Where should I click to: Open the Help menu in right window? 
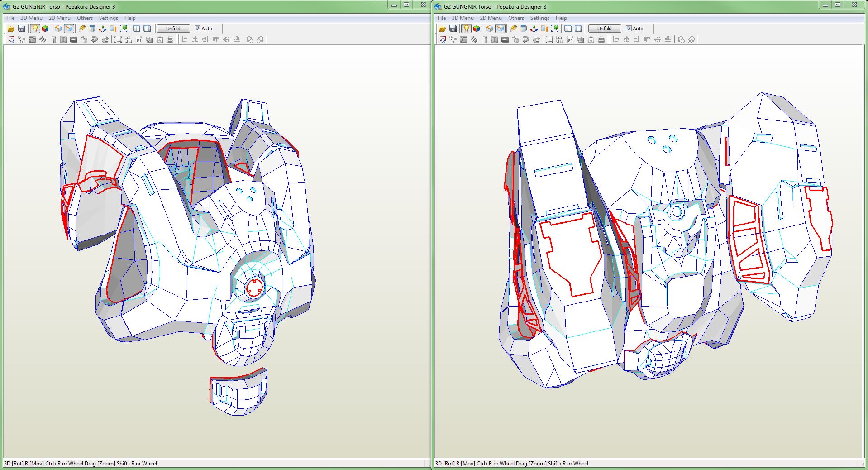click(x=561, y=18)
